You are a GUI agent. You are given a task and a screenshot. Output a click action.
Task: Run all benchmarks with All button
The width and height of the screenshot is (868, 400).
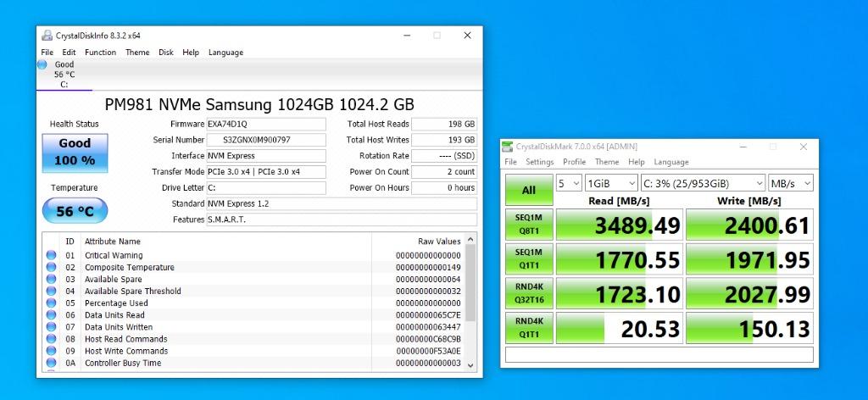(x=529, y=190)
